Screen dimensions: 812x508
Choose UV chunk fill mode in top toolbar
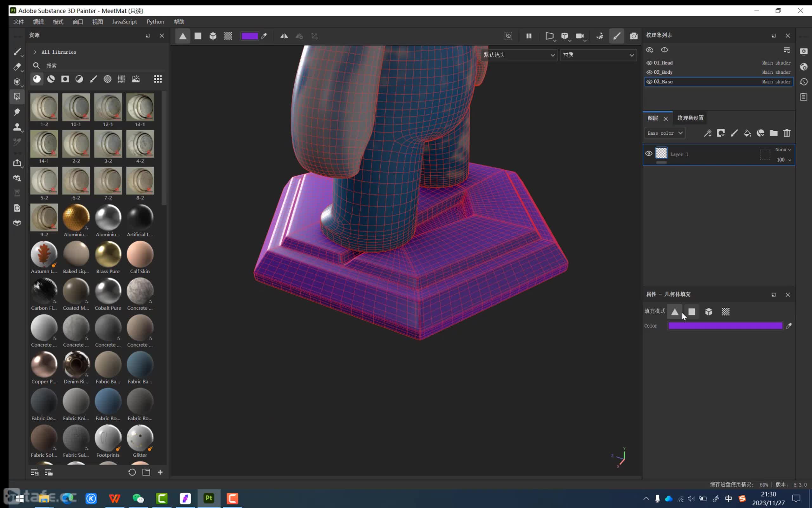click(228, 36)
